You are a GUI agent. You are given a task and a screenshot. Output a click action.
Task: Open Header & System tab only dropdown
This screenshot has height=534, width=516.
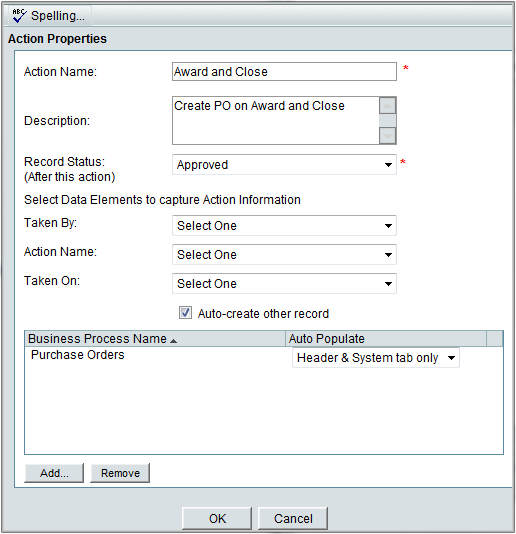376,358
